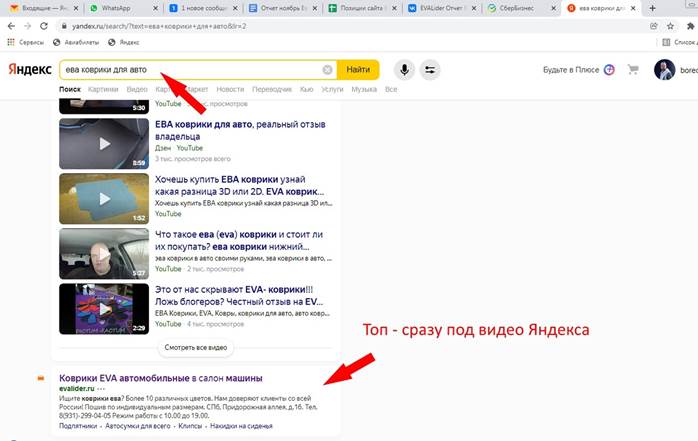The image size is (698, 441).
Task: Open the Подпятники sitelink
Action: coord(78,426)
